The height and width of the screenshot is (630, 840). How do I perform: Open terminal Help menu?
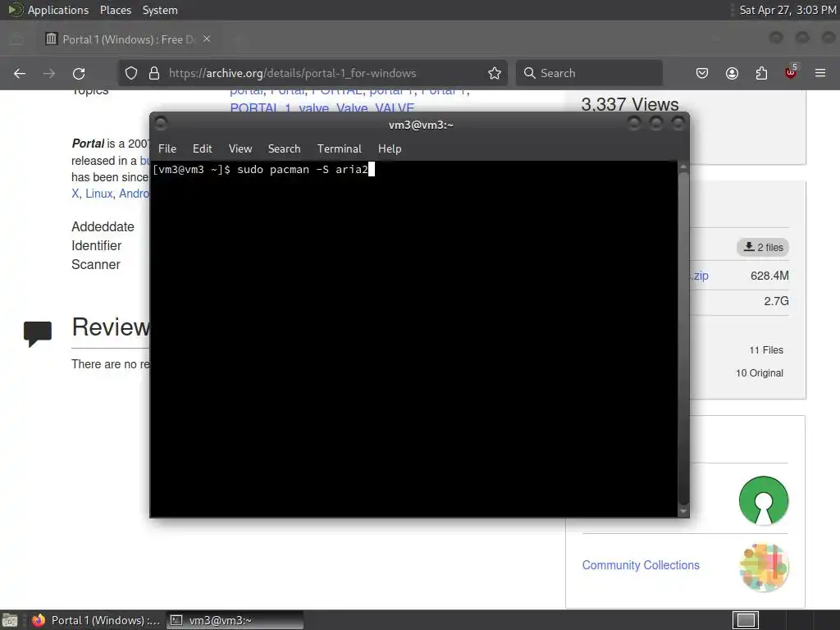tap(390, 149)
